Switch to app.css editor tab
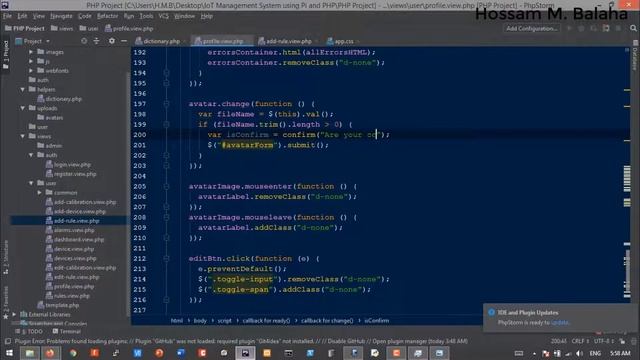This screenshot has width=640, height=360. point(343,41)
